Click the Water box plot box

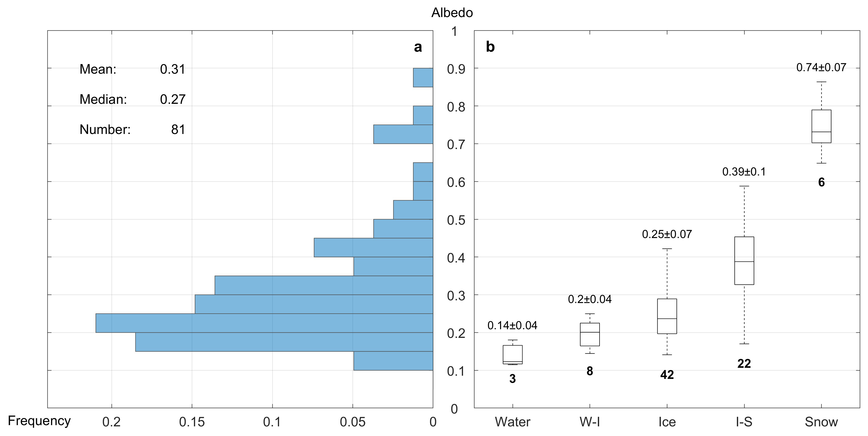click(512, 354)
